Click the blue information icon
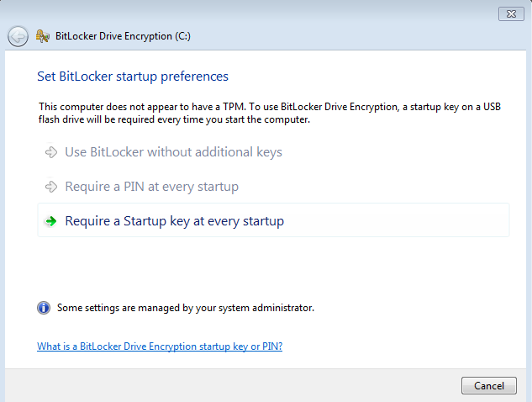This screenshot has width=532, height=402. click(x=44, y=308)
